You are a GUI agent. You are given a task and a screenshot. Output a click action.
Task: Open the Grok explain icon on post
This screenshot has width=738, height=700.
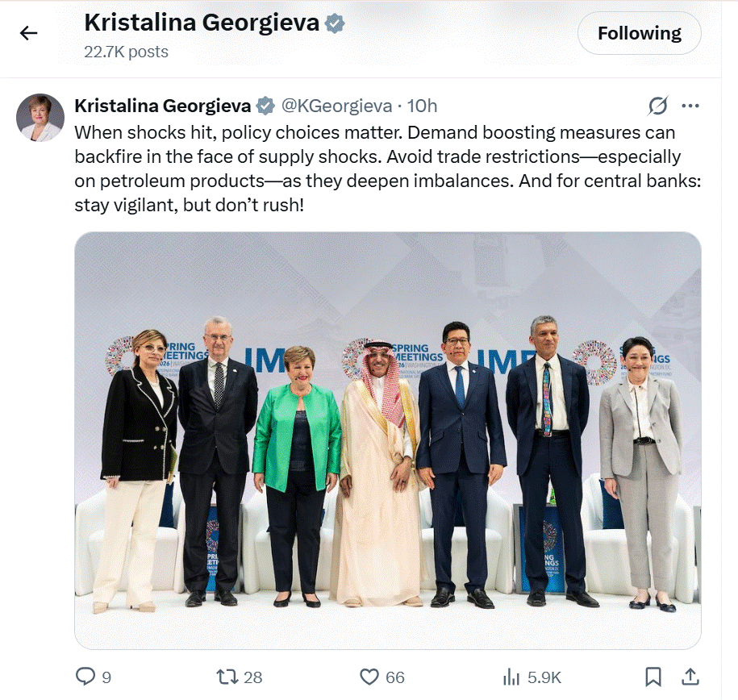pos(658,106)
